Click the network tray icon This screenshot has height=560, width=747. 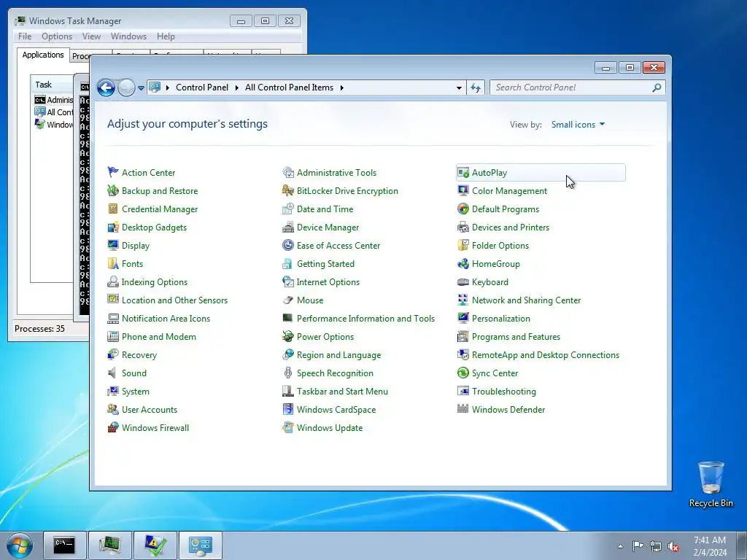click(656, 546)
